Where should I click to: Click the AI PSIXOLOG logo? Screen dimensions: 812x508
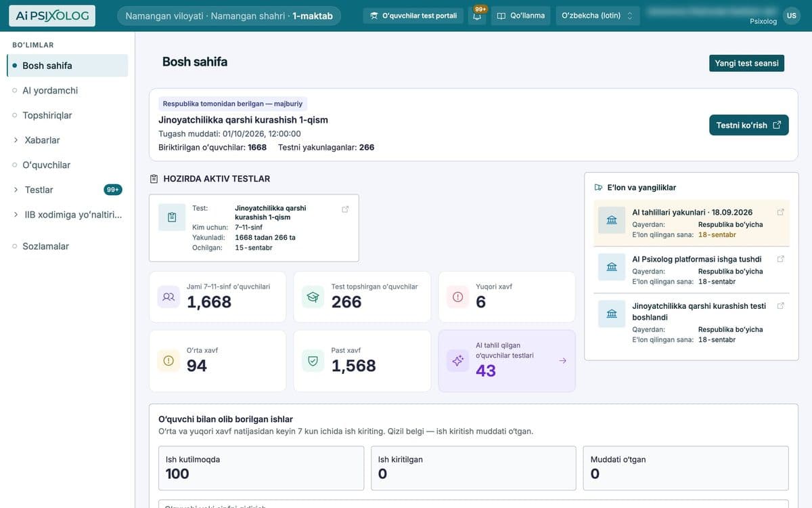pyautogui.click(x=52, y=16)
